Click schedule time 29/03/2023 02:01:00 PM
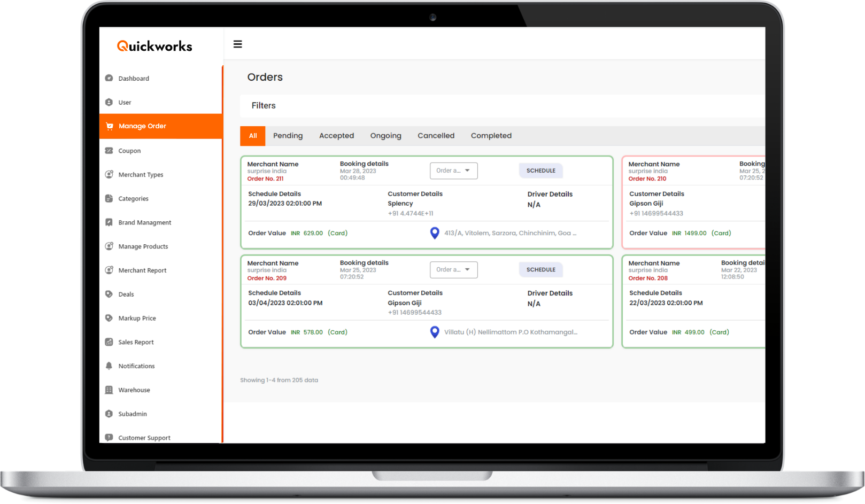 point(285,204)
